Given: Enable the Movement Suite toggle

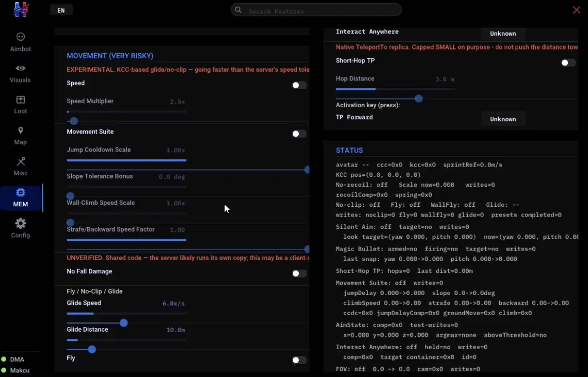Looking at the screenshot, I should pyautogui.click(x=299, y=134).
